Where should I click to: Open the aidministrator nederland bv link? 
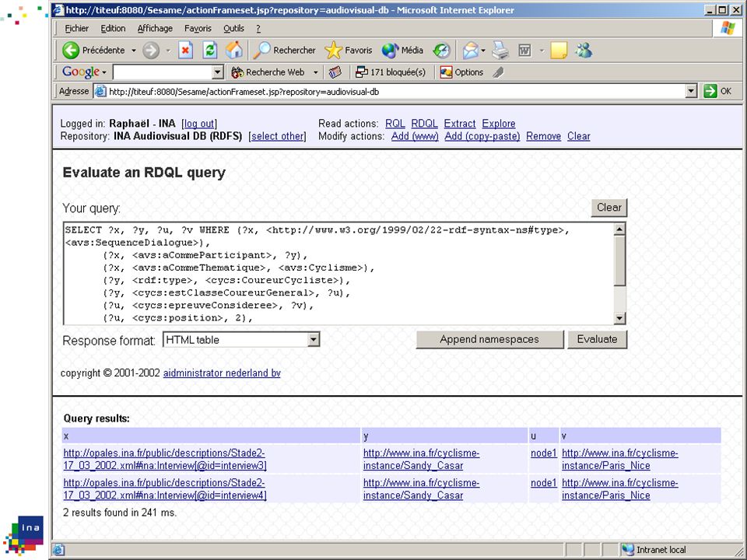(x=222, y=373)
